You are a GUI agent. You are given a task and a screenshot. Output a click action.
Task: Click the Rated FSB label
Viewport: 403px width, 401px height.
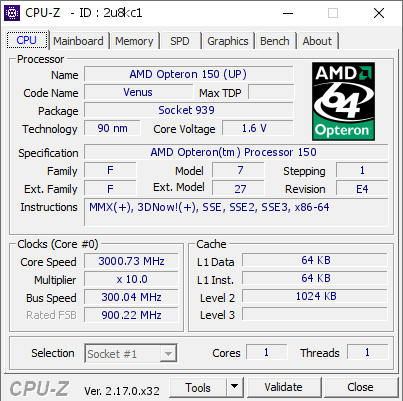(51, 315)
